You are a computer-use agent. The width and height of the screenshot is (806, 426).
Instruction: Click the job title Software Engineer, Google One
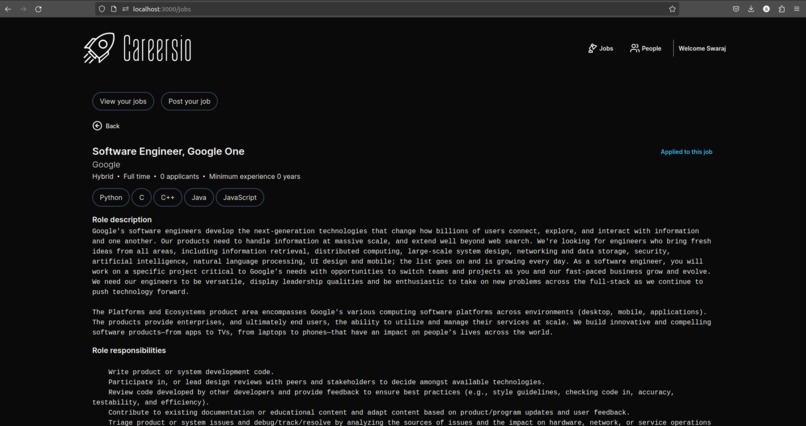tap(168, 151)
